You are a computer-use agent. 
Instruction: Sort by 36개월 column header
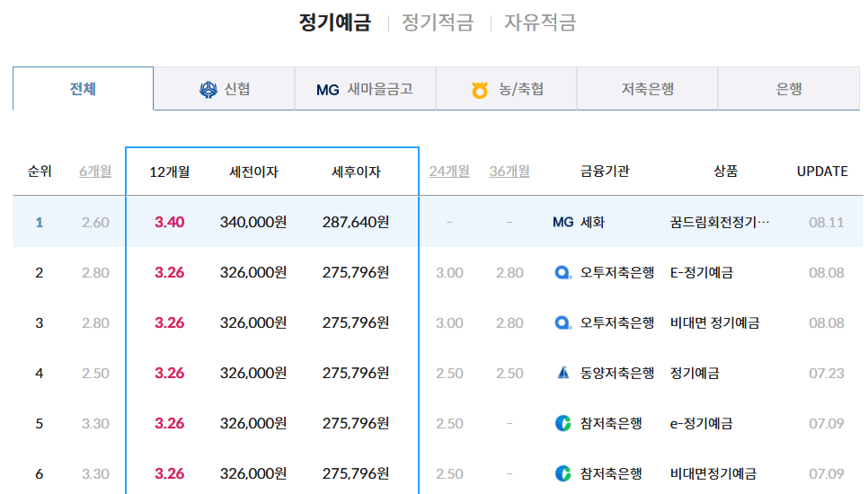pyautogui.click(x=509, y=172)
